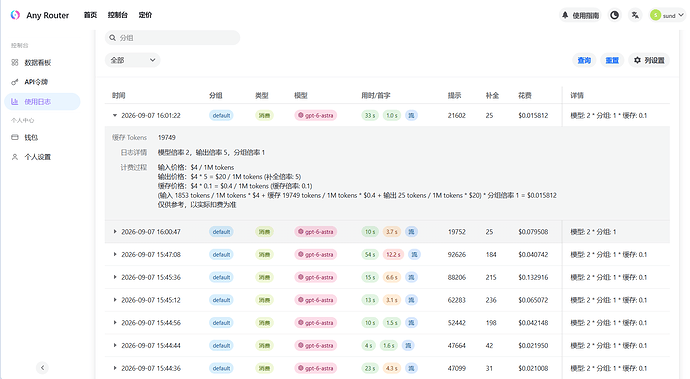Screen dimensions: 690x379
Task: Click the default tag in 16:01:22 row
Action: (221, 115)
